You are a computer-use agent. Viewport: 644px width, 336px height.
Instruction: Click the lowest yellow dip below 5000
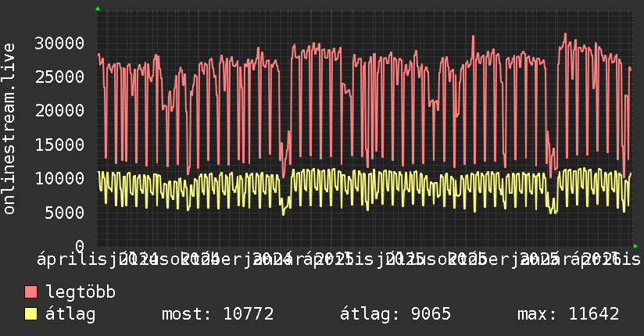point(283,213)
